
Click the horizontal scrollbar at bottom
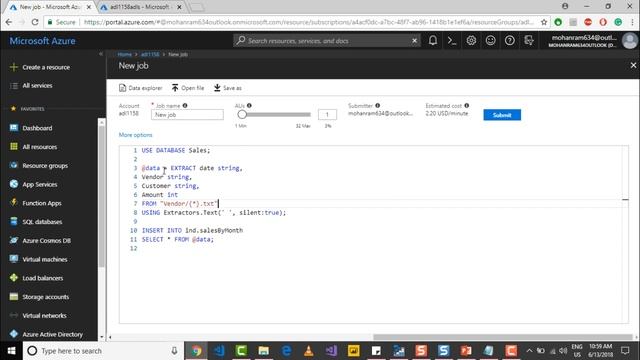pos(502,337)
